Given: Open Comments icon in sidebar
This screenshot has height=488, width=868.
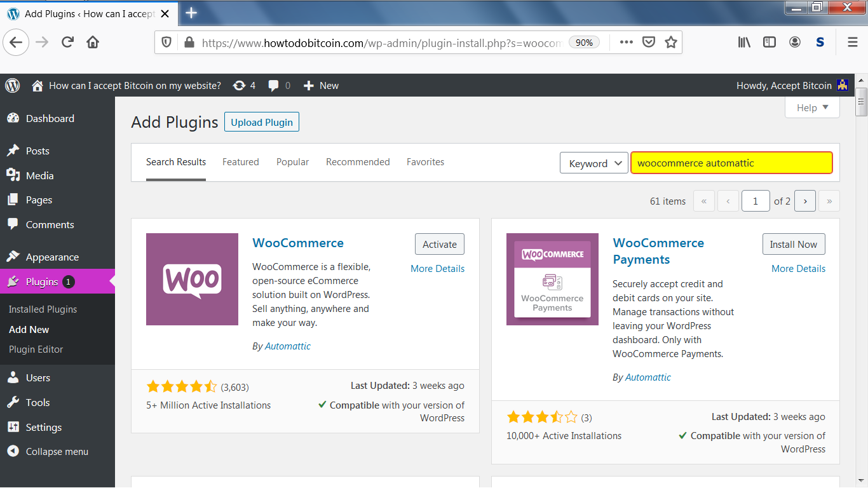Looking at the screenshot, I should (13, 224).
